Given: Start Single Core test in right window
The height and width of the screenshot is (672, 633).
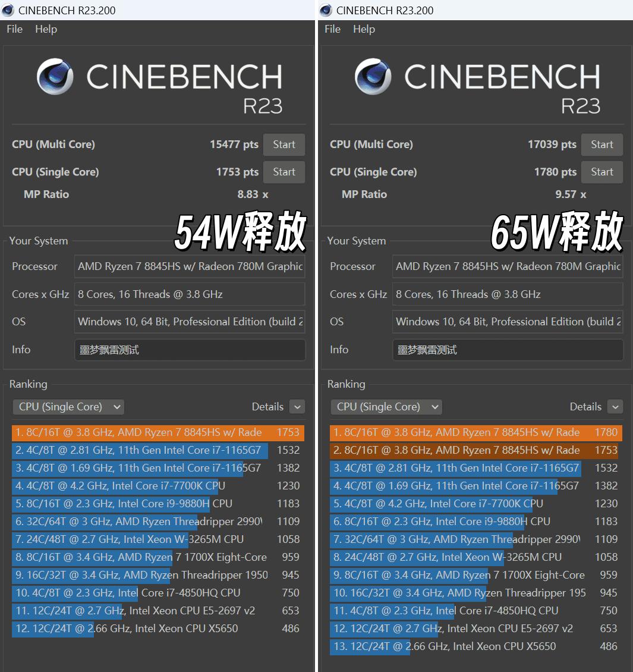Looking at the screenshot, I should pyautogui.click(x=601, y=172).
